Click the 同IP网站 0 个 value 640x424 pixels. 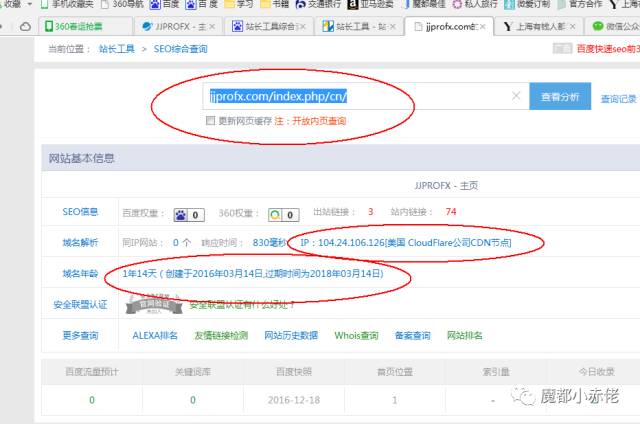coord(182,243)
